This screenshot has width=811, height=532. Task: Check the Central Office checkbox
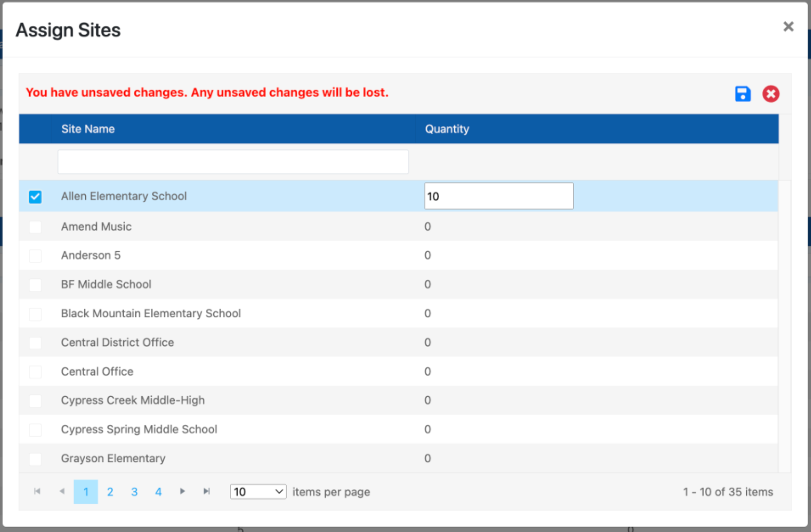click(35, 372)
